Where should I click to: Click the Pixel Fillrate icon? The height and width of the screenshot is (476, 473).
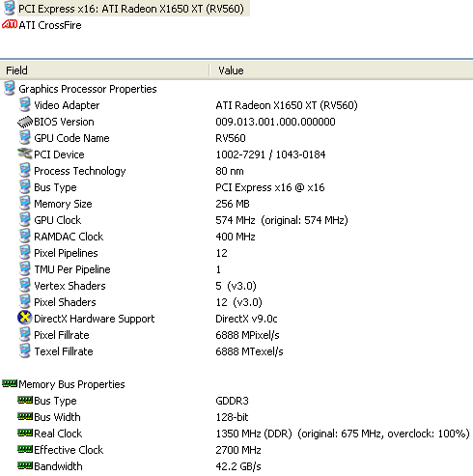(x=25, y=334)
